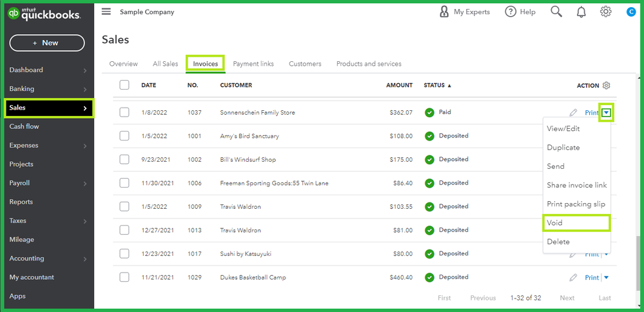Screen dimensions: 644x312
Task: Click Print link for invoice 1037
Action: click(592, 113)
